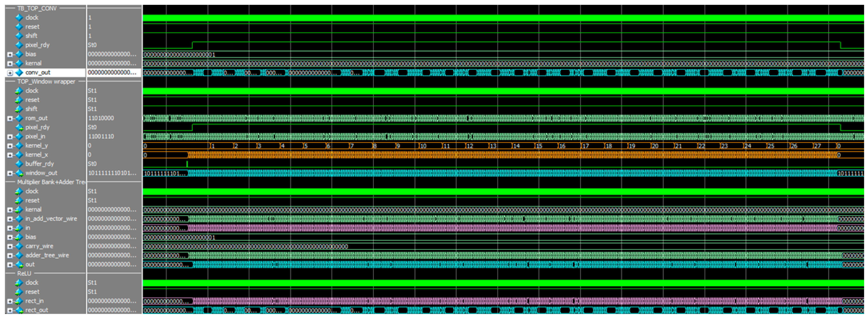Click the rom_out value 11010000
This screenshot has width=868, height=319.
point(101,118)
